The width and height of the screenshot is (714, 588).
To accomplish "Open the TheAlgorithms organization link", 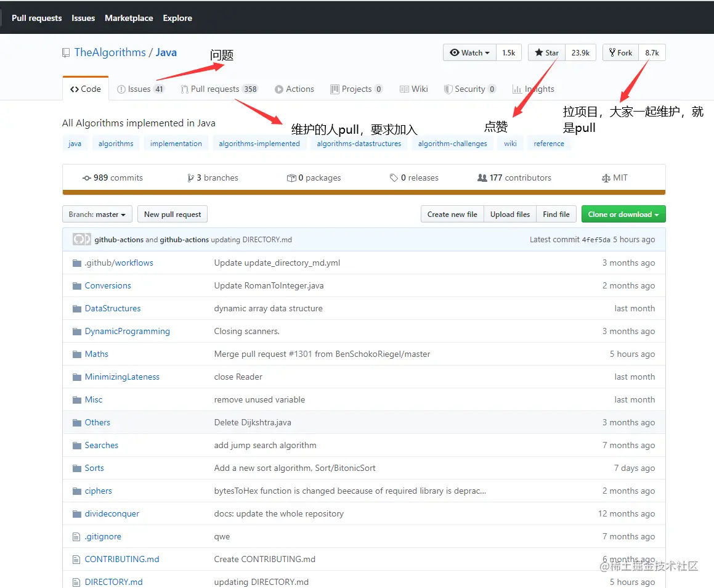I will point(110,52).
